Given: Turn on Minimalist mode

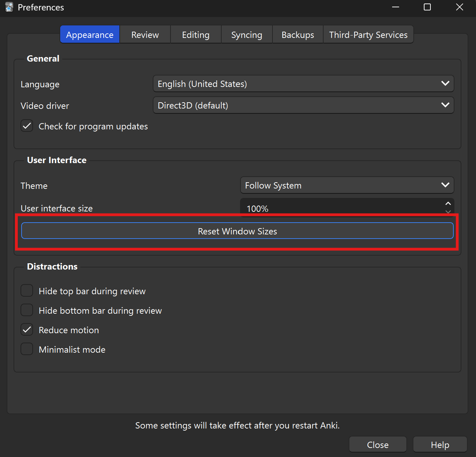Looking at the screenshot, I should (27, 349).
